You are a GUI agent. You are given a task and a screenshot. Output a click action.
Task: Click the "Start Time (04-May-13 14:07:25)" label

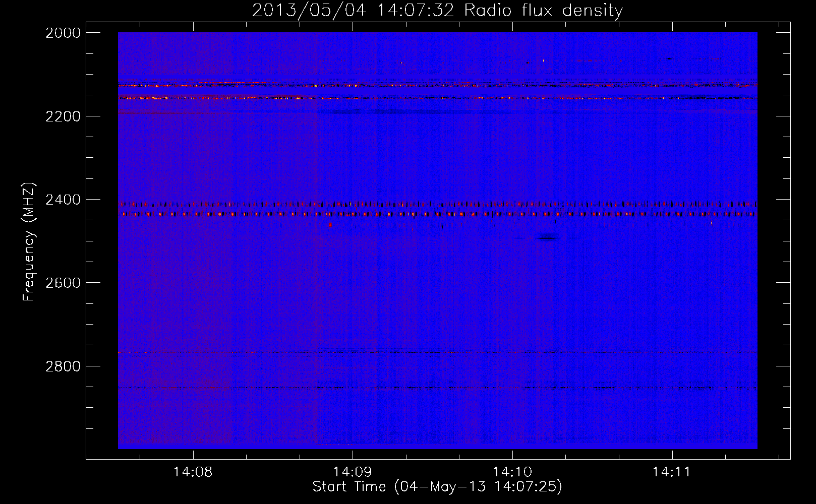click(x=437, y=487)
